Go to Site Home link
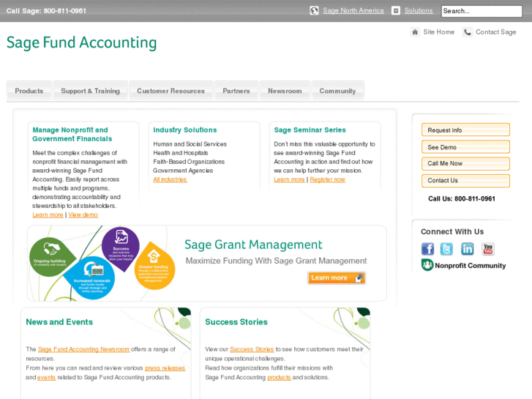The image size is (532, 399). coord(438,32)
